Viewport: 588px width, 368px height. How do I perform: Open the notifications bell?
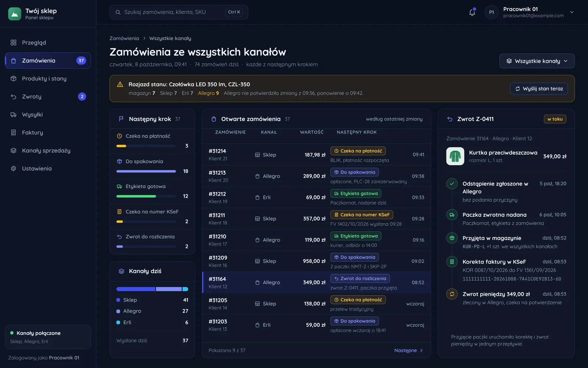click(x=472, y=12)
